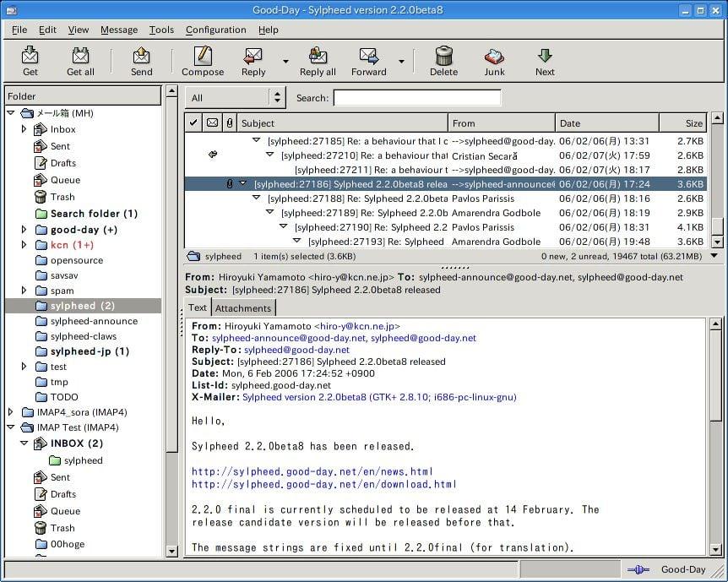The width and height of the screenshot is (728, 582).
Task: Click the mark (checkmark) column header
Action: pyautogui.click(x=193, y=123)
